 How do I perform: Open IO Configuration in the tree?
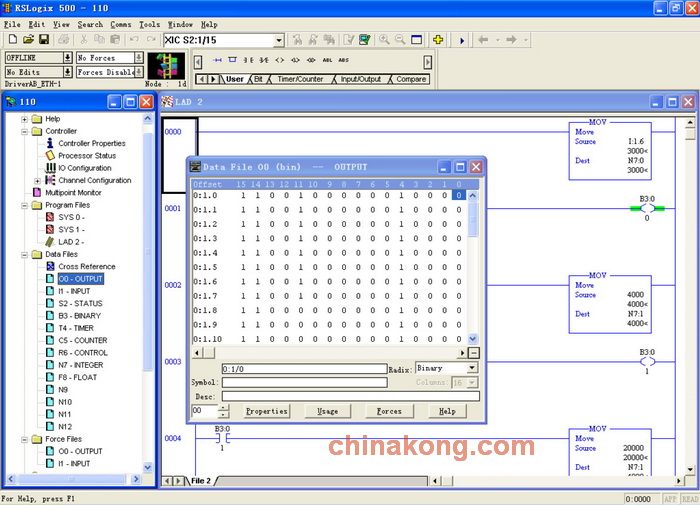pyautogui.click(x=85, y=168)
